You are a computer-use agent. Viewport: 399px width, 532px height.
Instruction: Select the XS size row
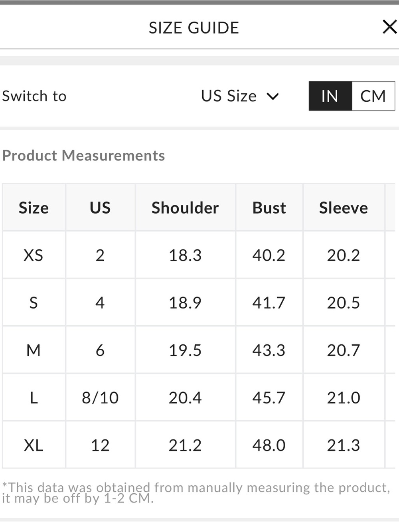[x=199, y=255]
